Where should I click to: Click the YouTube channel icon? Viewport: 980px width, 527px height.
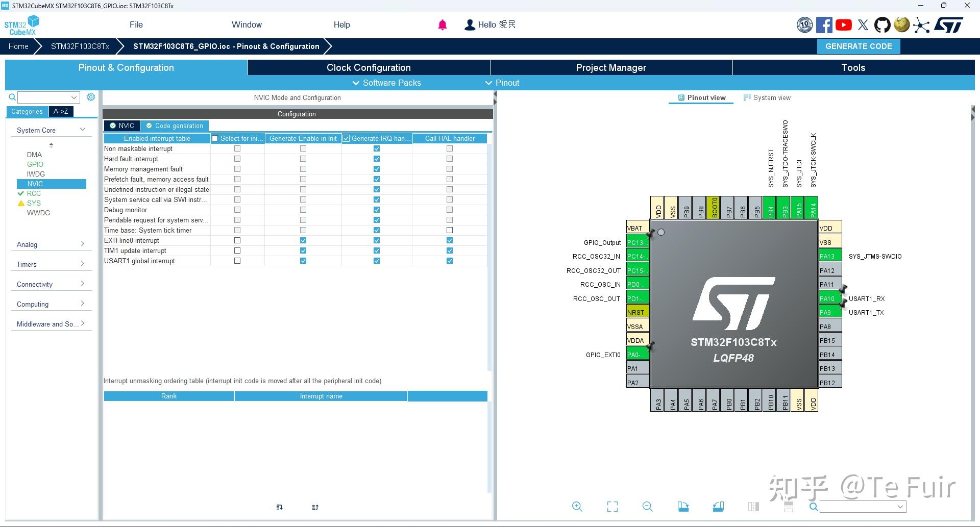pos(843,24)
